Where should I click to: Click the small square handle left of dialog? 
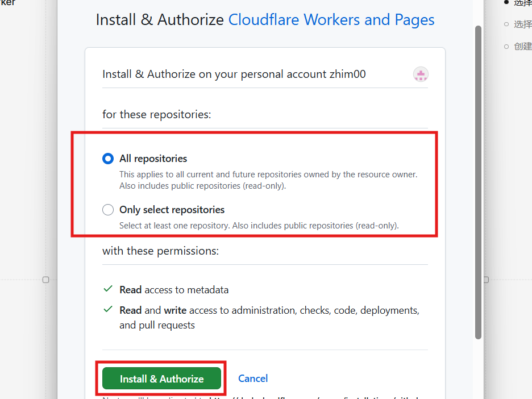pyautogui.click(x=46, y=280)
